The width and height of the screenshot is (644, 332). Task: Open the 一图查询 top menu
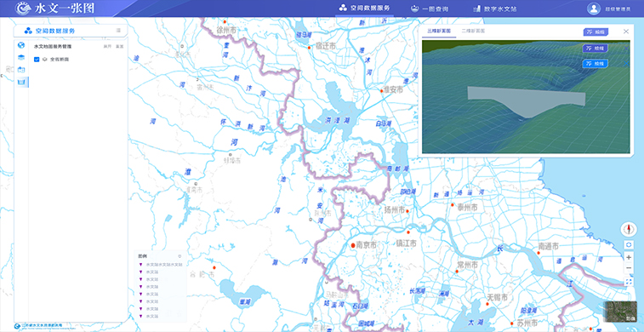pos(430,9)
